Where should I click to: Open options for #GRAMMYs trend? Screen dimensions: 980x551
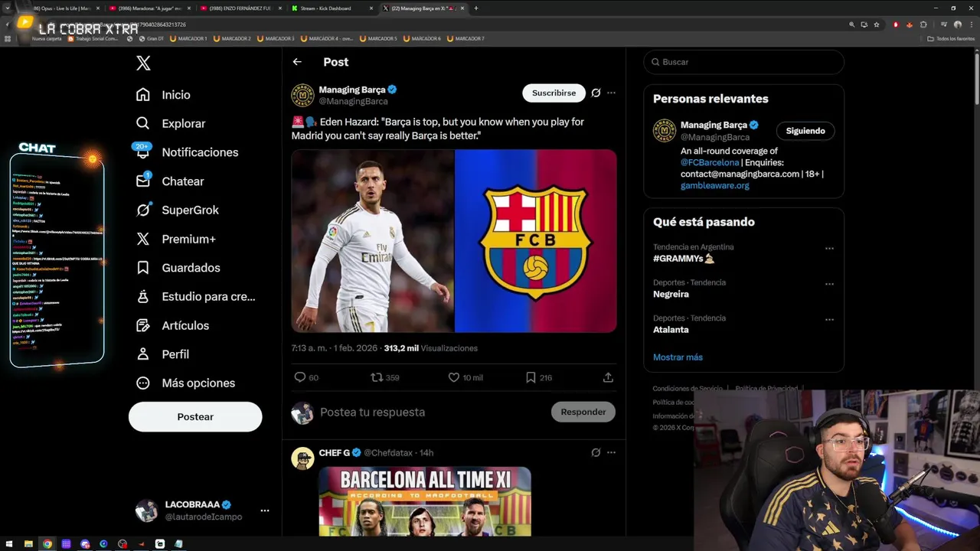pos(829,249)
